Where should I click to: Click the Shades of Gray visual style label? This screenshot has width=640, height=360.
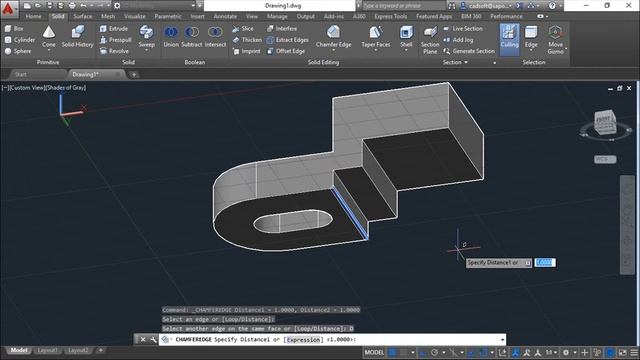point(66,88)
